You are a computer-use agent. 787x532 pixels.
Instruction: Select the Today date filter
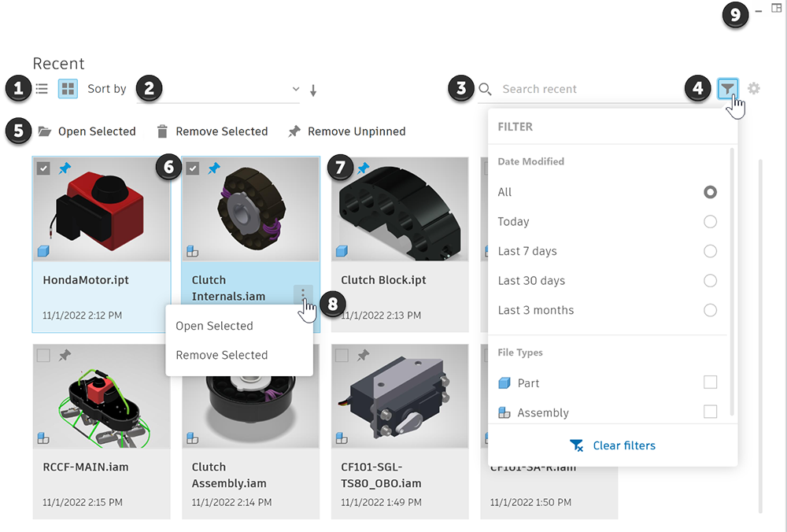[710, 222]
